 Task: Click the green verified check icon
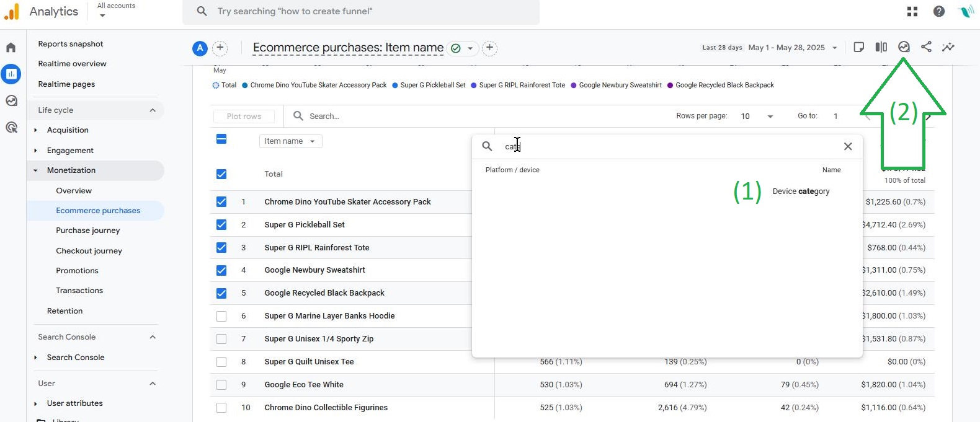456,48
